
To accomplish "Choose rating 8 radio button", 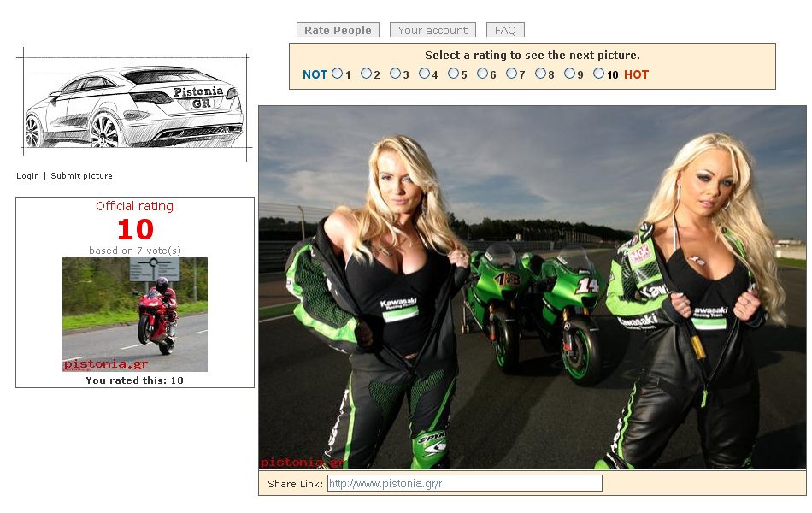I will coord(540,74).
